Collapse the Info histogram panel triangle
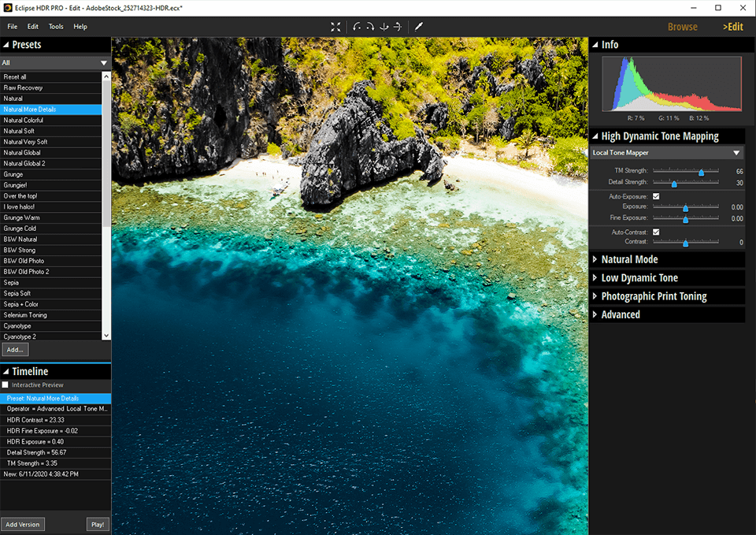 point(595,45)
